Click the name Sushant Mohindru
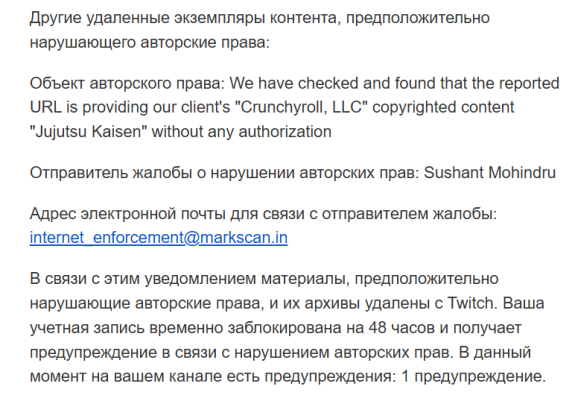Screen dimensions: 575x401 tap(490, 173)
